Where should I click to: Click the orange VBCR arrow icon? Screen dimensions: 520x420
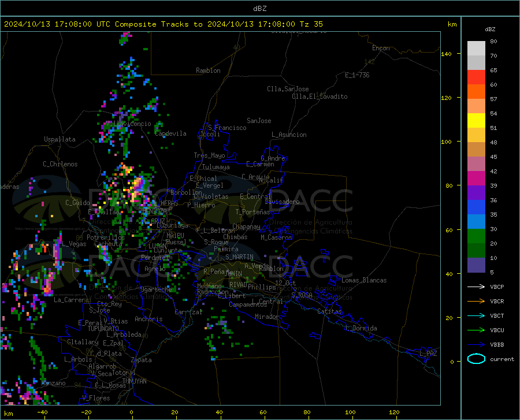pos(476,301)
